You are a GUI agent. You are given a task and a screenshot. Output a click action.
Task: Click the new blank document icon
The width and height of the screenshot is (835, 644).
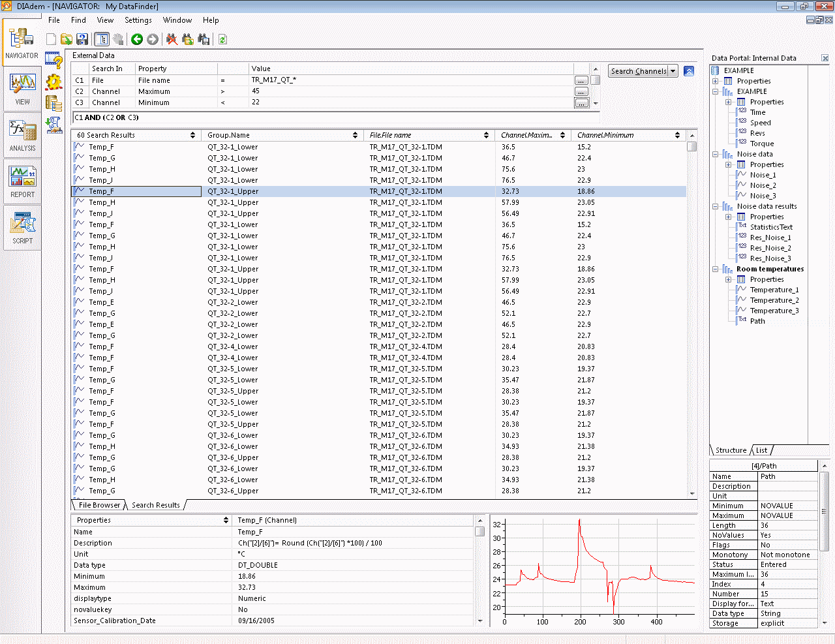51,39
